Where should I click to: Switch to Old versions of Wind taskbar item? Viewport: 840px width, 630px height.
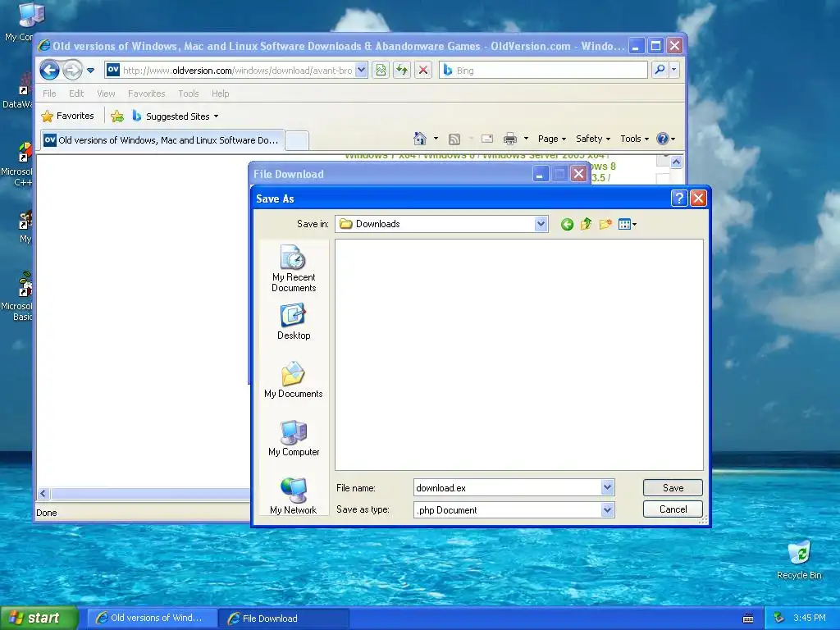coord(152,618)
